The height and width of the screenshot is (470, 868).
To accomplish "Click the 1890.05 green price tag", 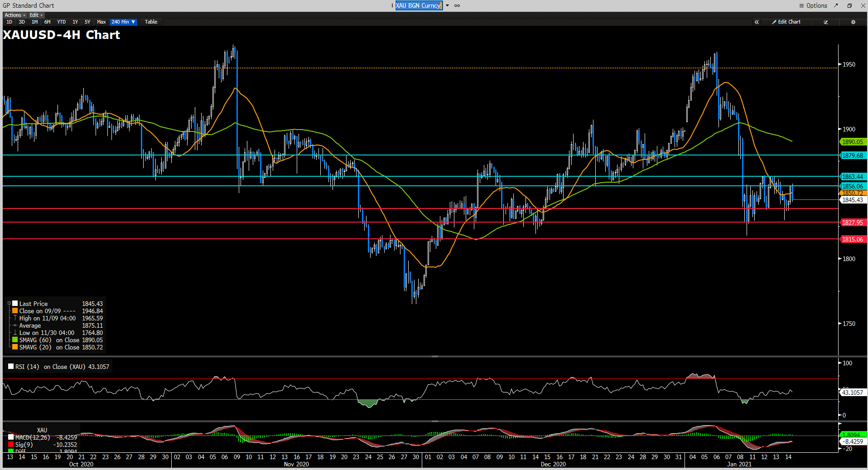I will click(854, 142).
